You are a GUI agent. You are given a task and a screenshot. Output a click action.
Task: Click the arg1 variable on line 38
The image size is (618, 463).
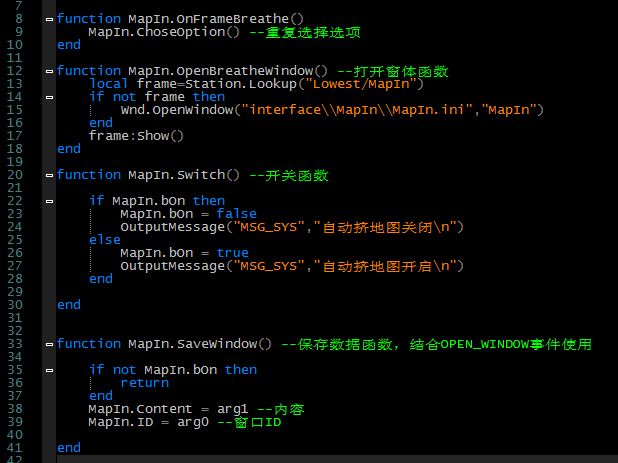[x=233, y=409]
